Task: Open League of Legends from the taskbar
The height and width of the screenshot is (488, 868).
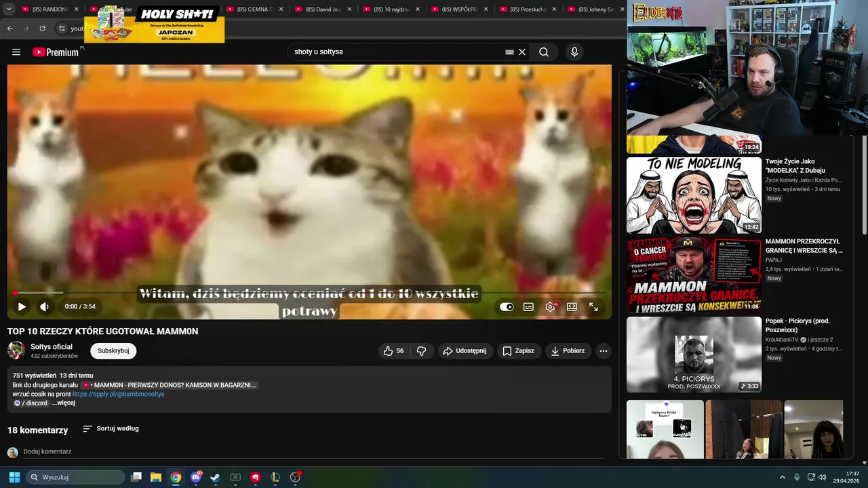Action: coord(275,477)
